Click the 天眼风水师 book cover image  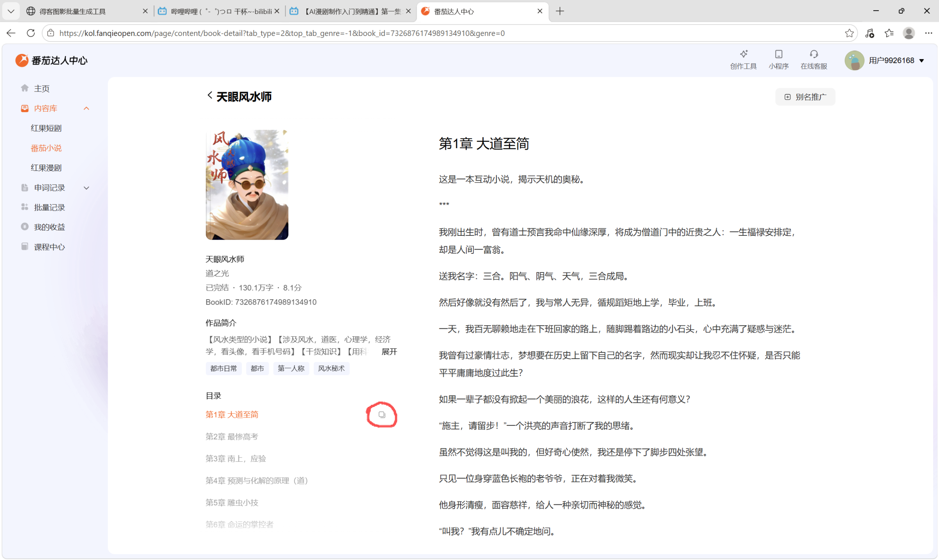coord(247,185)
